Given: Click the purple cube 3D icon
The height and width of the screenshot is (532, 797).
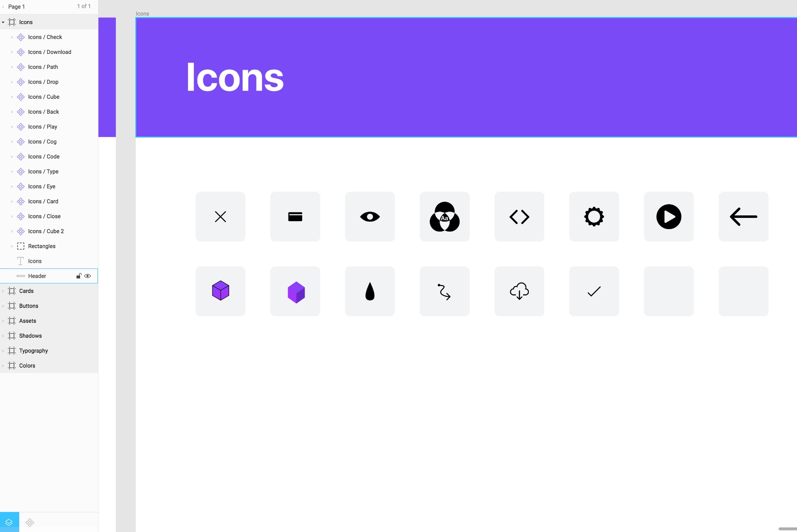Looking at the screenshot, I should (x=295, y=291).
